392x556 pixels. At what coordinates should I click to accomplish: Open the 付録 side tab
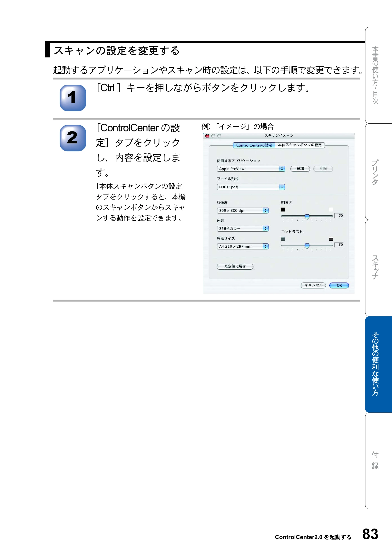pos(378,461)
